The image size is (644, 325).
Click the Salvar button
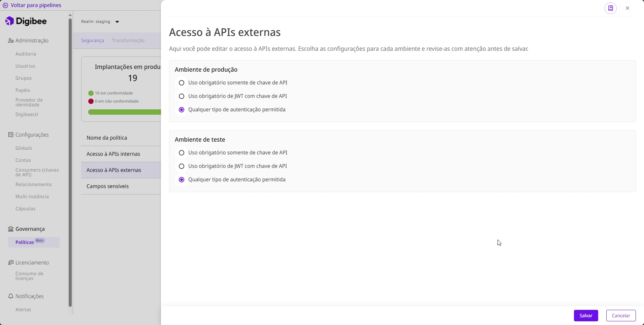pos(586,316)
